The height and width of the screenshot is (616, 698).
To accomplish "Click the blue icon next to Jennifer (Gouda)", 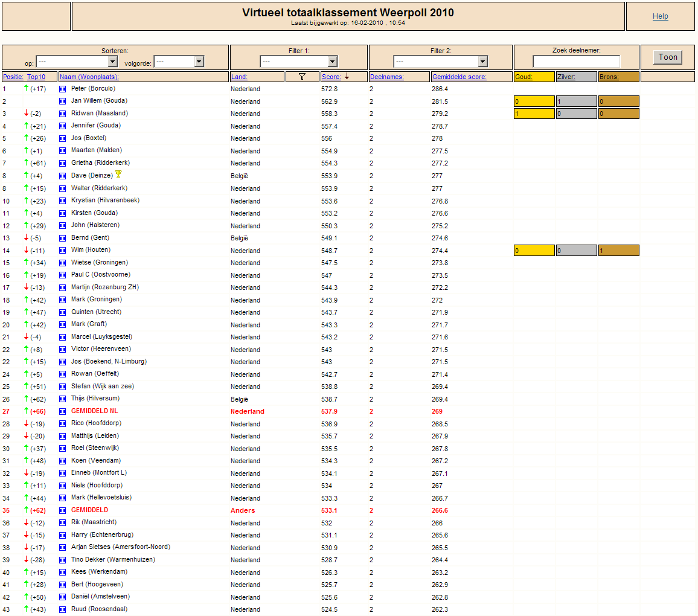I will pos(62,126).
